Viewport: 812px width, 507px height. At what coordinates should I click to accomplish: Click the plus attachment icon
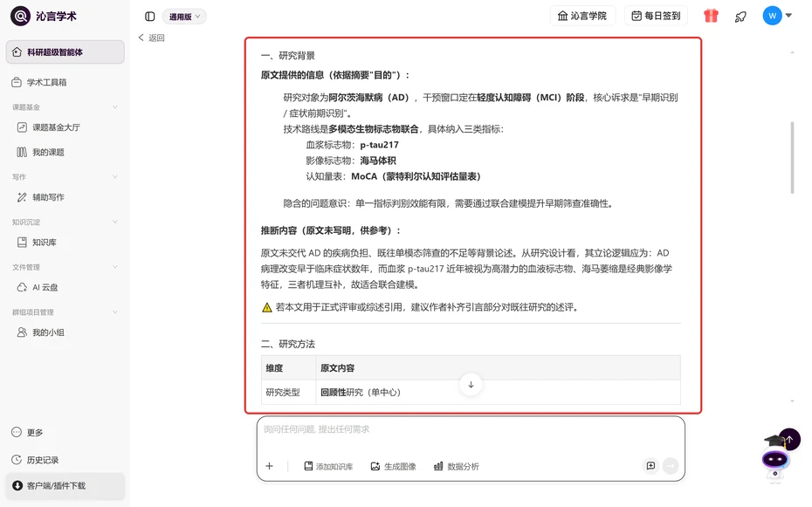pos(269,466)
